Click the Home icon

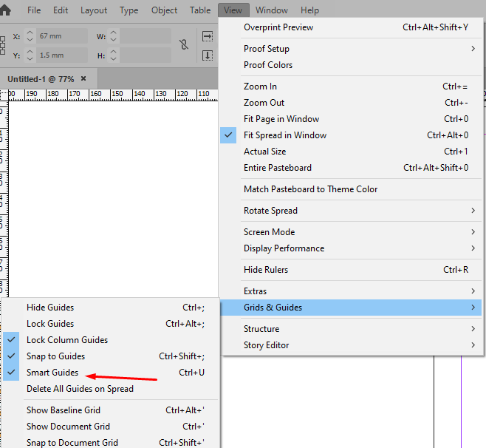5,10
